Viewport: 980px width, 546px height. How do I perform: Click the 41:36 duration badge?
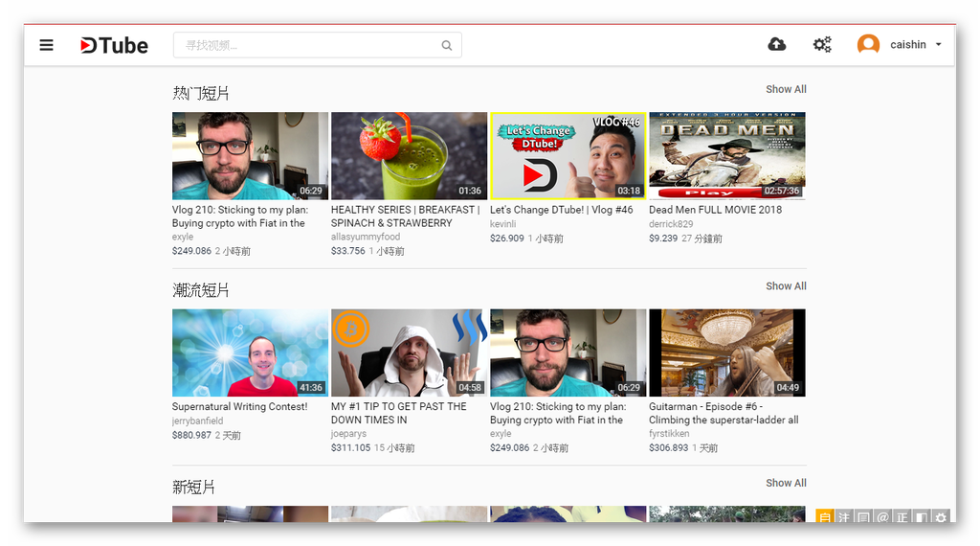coord(311,388)
